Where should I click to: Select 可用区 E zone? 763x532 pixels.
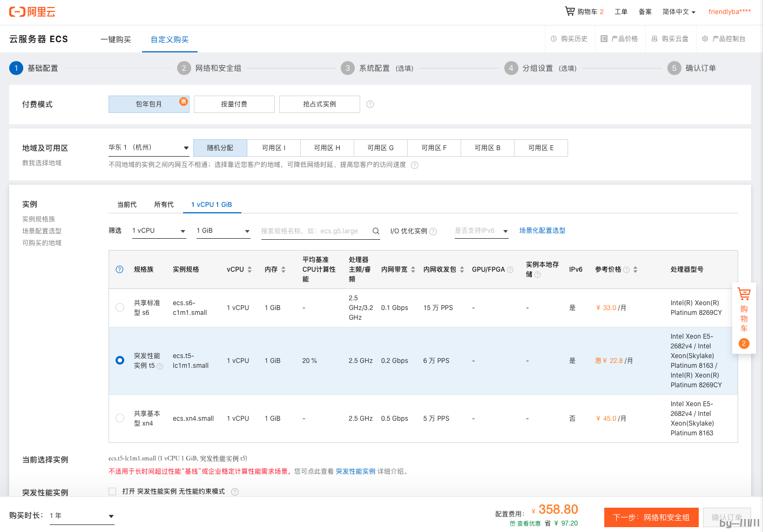coord(541,148)
